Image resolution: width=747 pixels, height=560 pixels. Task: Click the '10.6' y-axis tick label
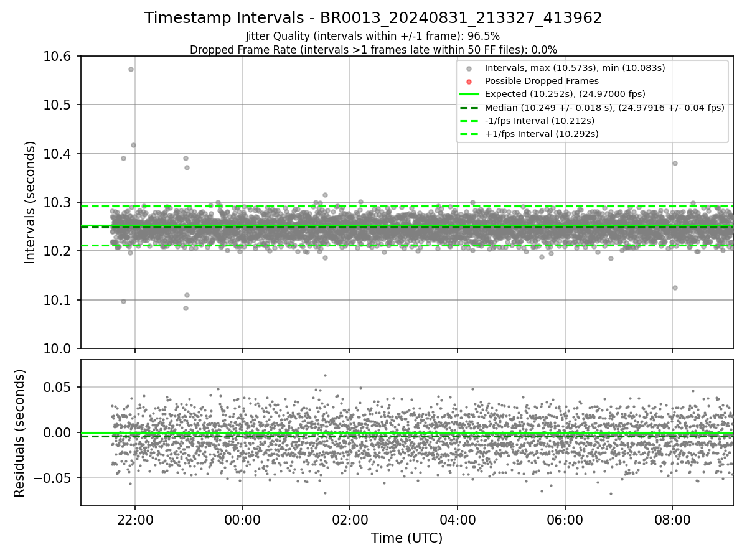click(x=59, y=57)
